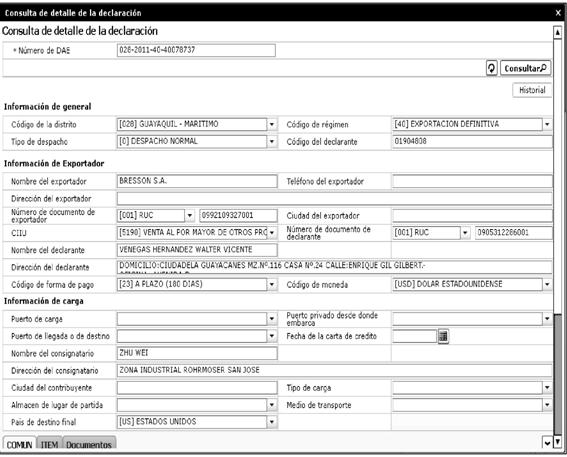Click the Nombre del exportador field
Image resolution: width=567 pixels, height=457 pixels.
pyautogui.click(x=197, y=181)
